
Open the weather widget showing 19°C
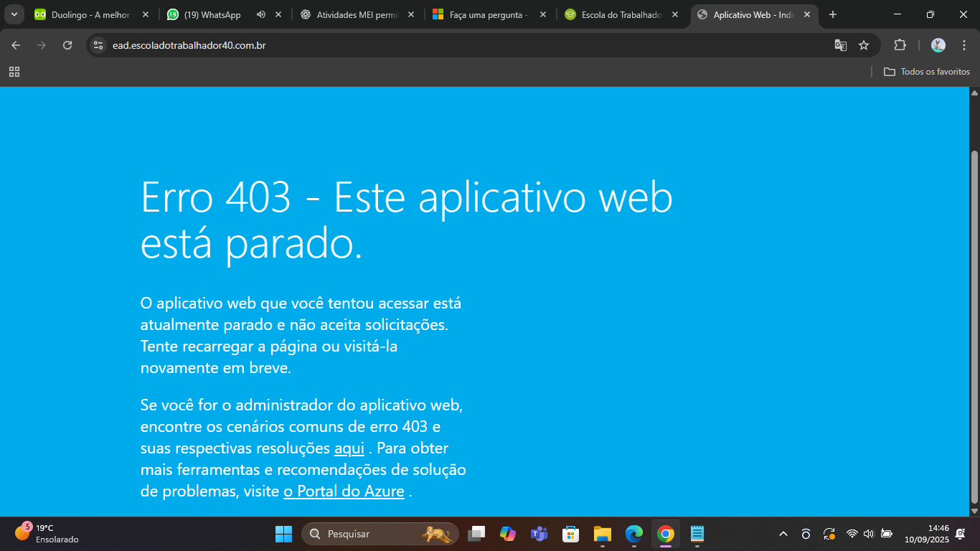[47, 534]
